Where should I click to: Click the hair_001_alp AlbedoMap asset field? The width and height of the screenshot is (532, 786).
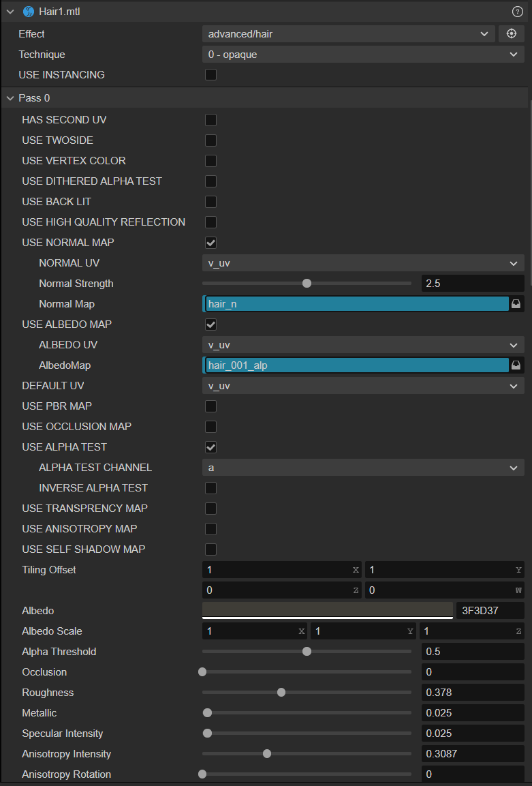(x=356, y=365)
